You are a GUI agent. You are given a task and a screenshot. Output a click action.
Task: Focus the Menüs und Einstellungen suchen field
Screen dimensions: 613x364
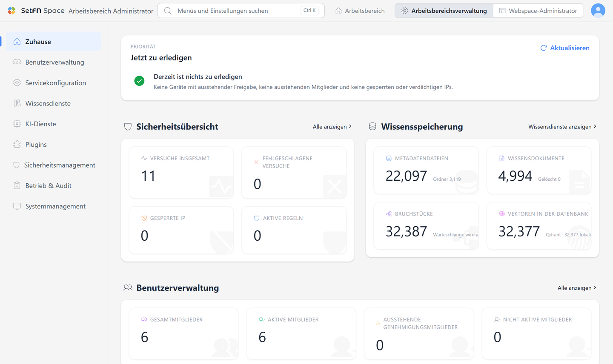[x=241, y=11]
